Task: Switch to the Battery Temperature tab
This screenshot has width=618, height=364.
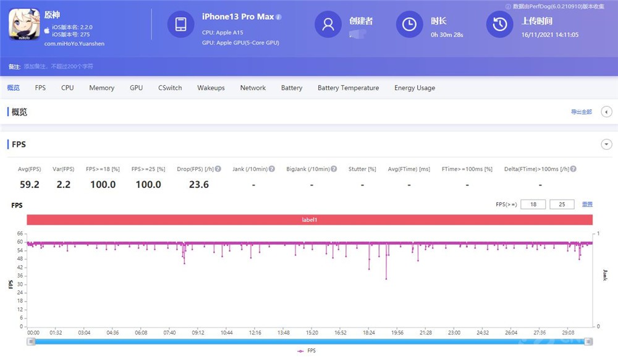Action: click(x=349, y=88)
